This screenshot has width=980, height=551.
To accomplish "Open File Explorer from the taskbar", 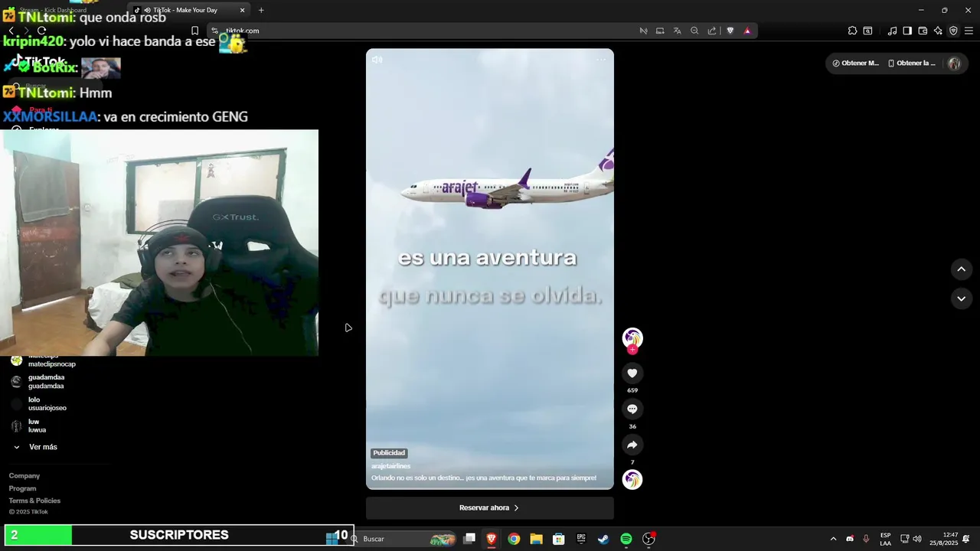I will pyautogui.click(x=536, y=539).
